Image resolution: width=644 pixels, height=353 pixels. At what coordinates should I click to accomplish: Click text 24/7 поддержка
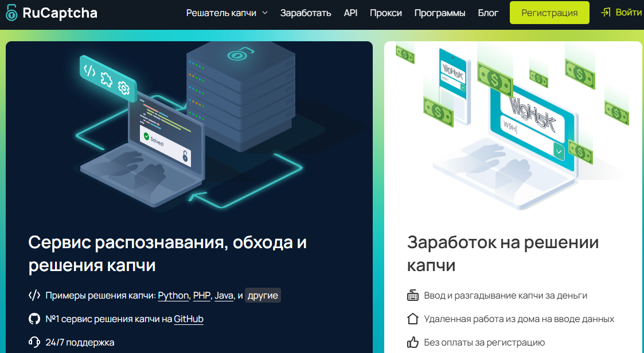pyautogui.click(x=80, y=342)
